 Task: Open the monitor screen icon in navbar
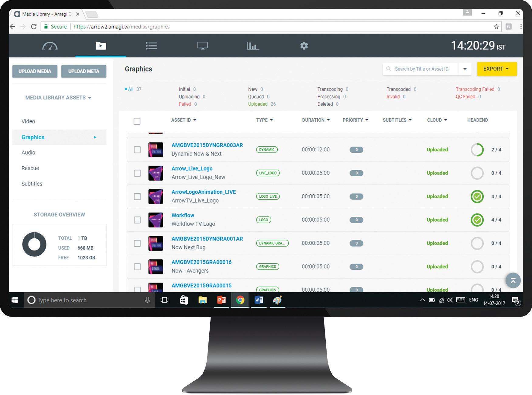(202, 46)
